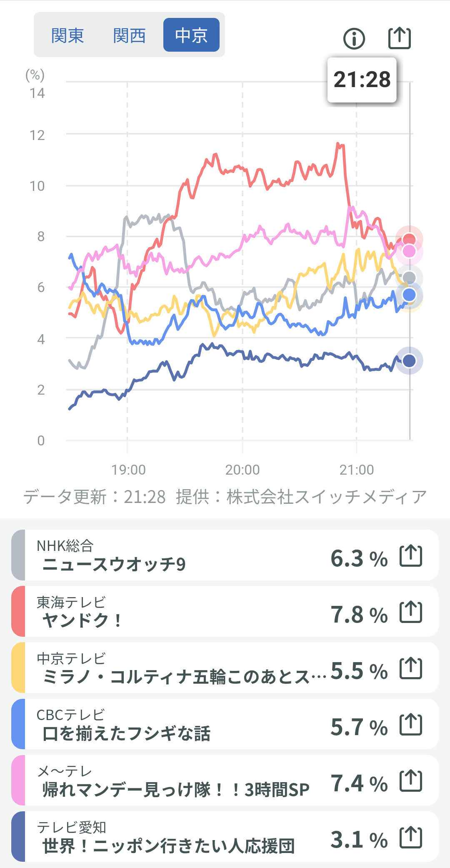Share the 中京テレビ ミラノ・コルティナ五輪 rating
Image resolution: width=450 pixels, height=868 pixels.
point(411,668)
